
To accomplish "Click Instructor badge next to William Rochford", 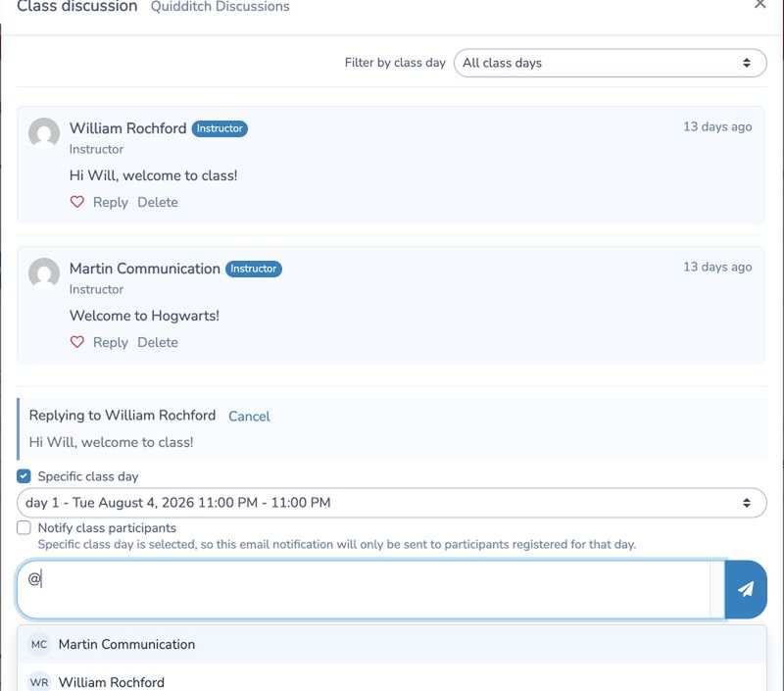I will 220,128.
